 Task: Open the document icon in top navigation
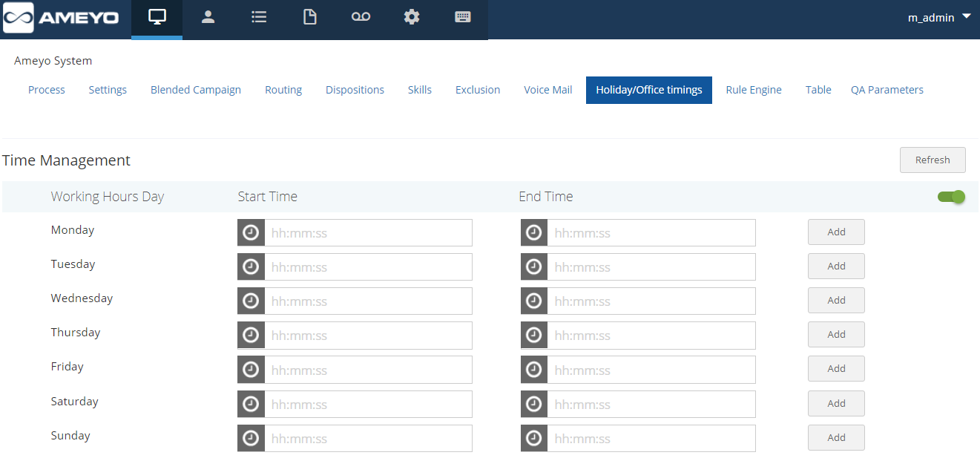pos(310,18)
